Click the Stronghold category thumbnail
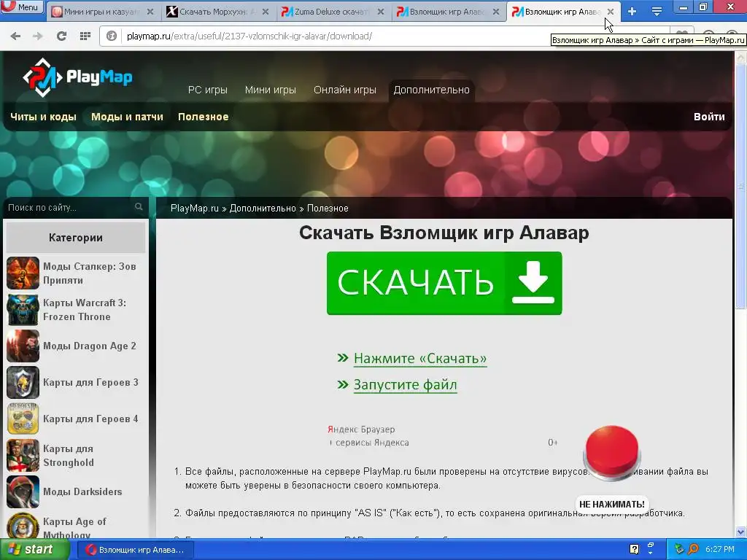Image resolution: width=747 pixels, height=560 pixels. pyautogui.click(x=23, y=456)
